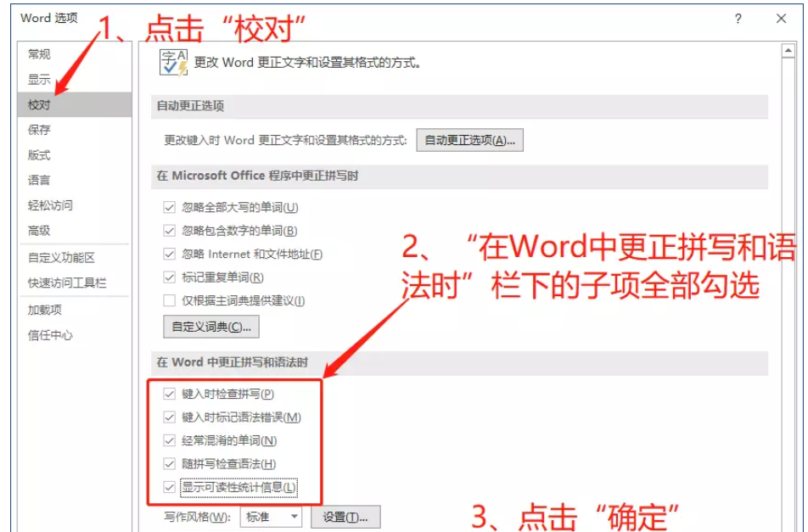Open the 语言 options category
The height and width of the screenshot is (532, 808).
pyautogui.click(x=39, y=180)
